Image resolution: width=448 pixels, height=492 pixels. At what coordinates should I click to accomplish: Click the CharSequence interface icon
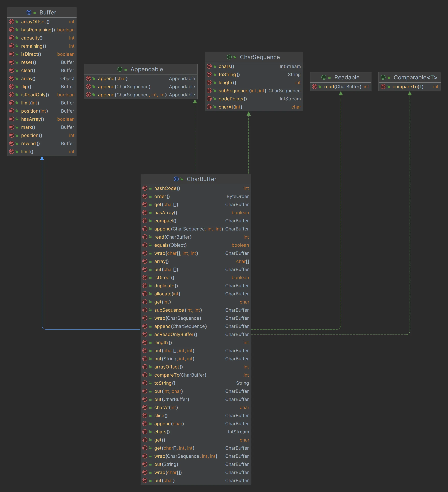click(229, 57)
